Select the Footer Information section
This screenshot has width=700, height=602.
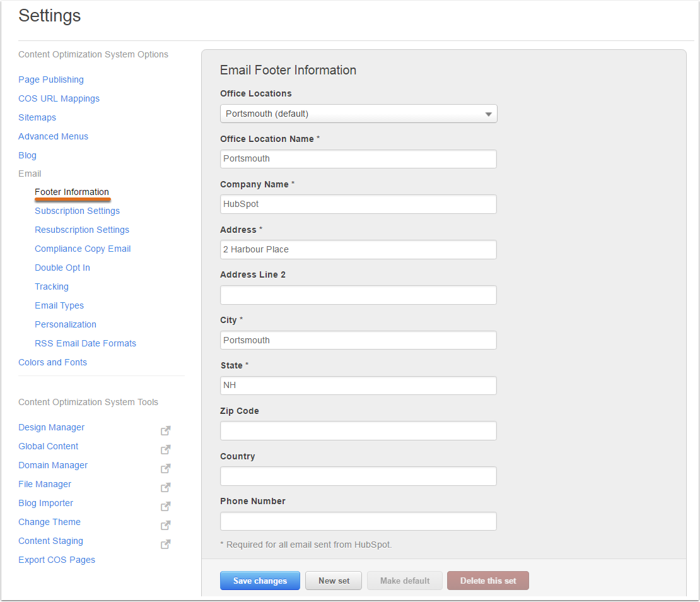(72, 192)
